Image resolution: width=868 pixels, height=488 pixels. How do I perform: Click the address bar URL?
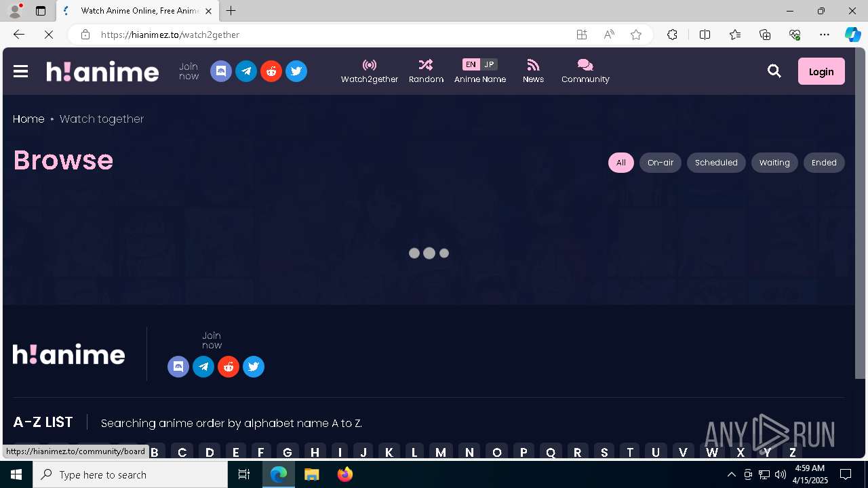click(x=170, y=35)
